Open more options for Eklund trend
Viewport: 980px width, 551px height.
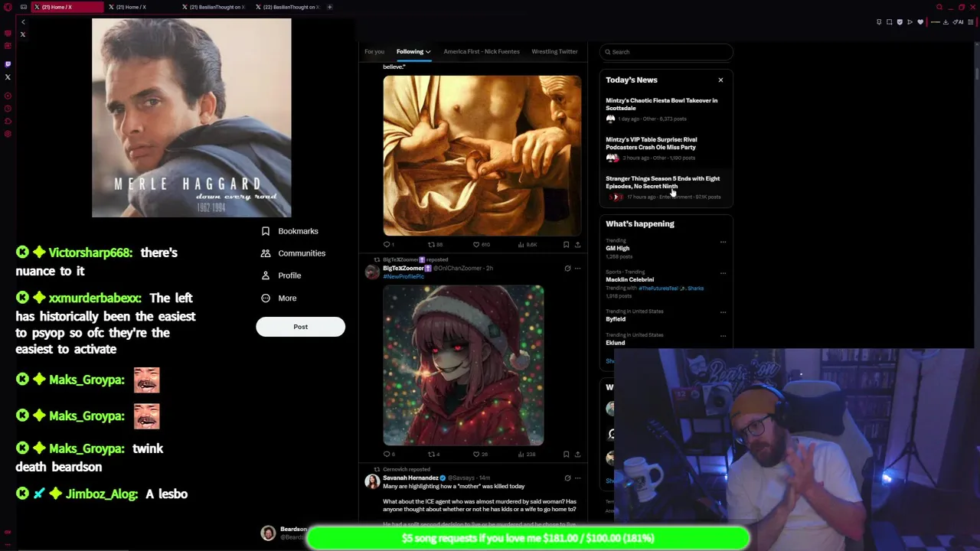[723, 336]
